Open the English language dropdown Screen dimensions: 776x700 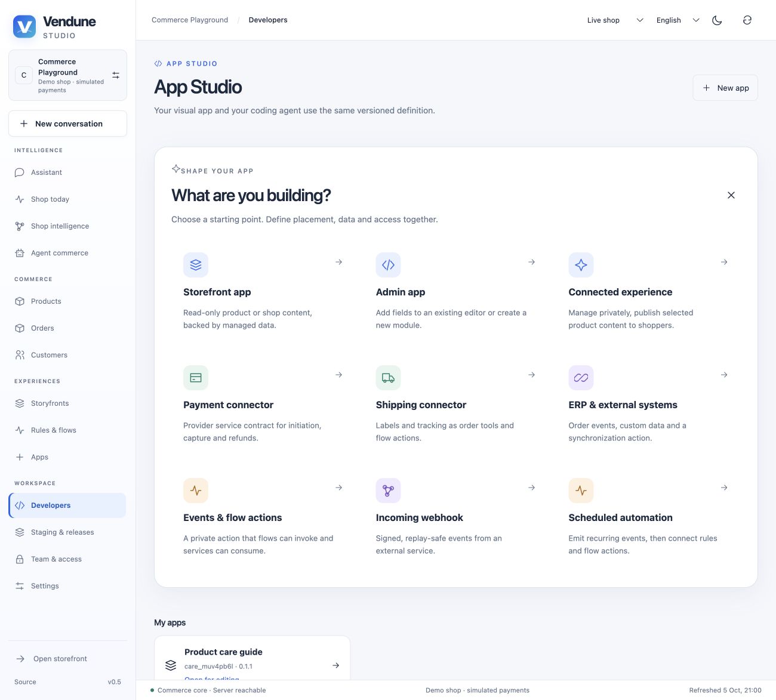pos(678,20)
